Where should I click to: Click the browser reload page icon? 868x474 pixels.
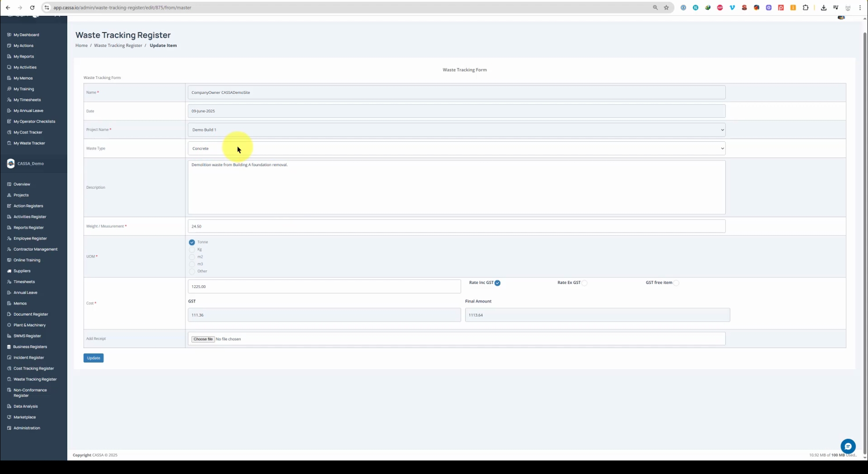(x=32, y=7)
